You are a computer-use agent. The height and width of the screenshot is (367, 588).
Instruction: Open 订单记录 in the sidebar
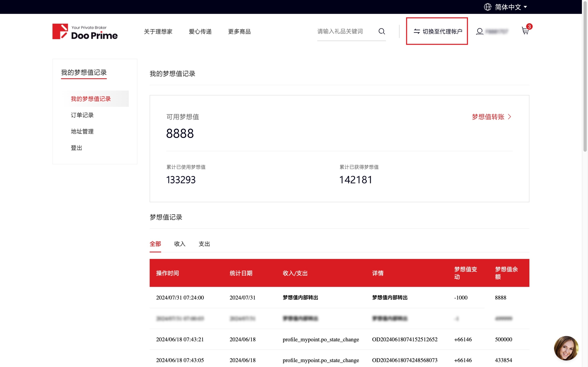pos(82,115)
